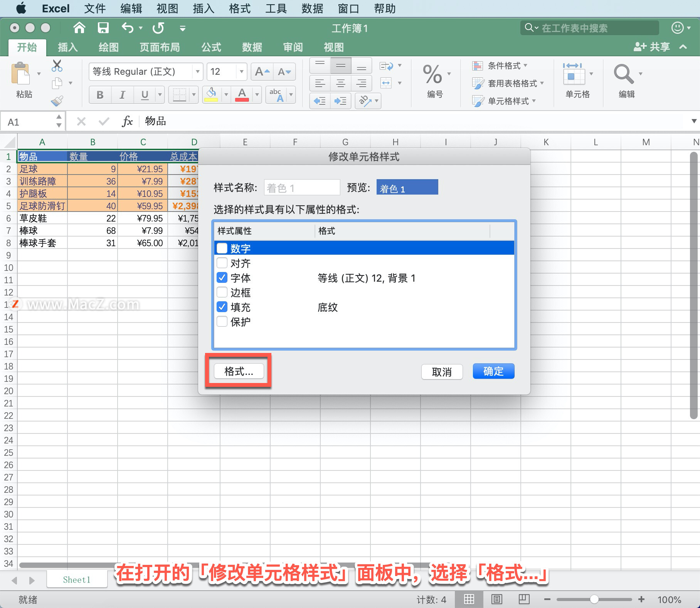Click the 格式... button in dialog
Image resolution: width=700 pixels, height=608 pixels.
coord(239,371)
